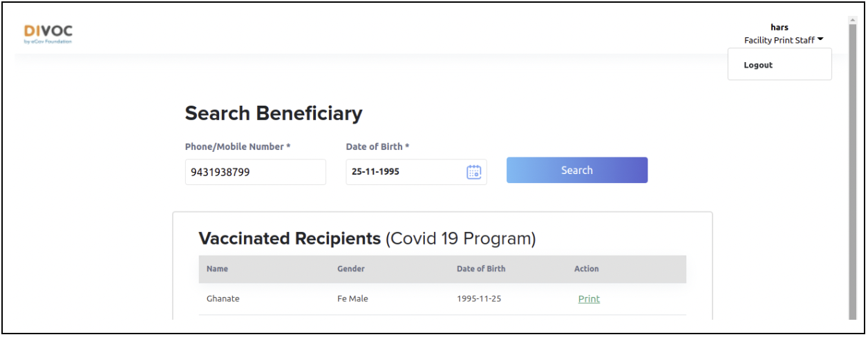Click the Action column header

(586, 269)
